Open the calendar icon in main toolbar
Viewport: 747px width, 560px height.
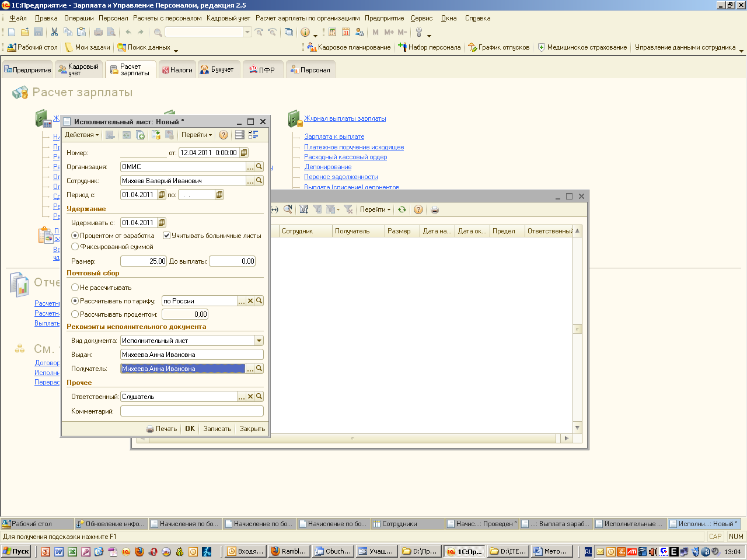coord(345,32)
